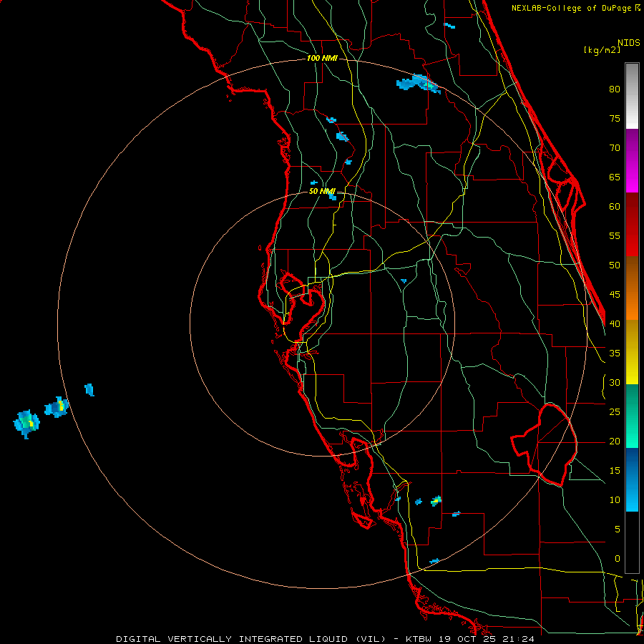This screenshot has width=644, height=644.
Task: Click the 50 value on color scale
Action: (x=615, y=265)
